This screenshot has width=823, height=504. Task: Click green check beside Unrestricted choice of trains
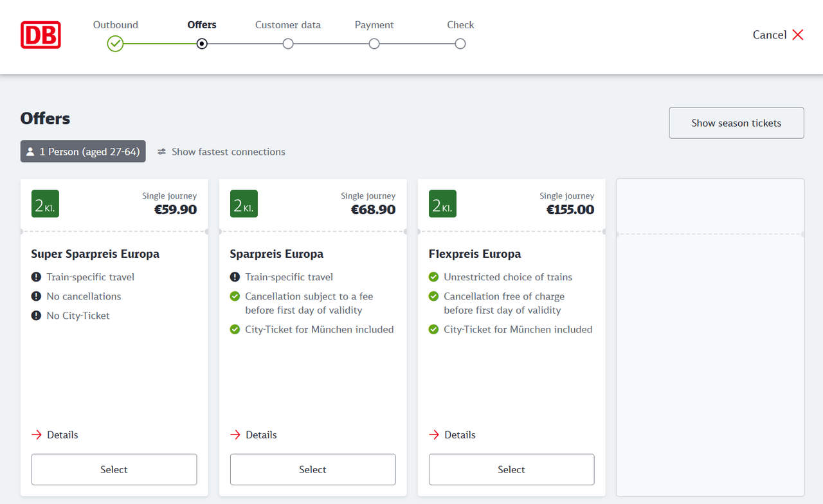point(433,277)
